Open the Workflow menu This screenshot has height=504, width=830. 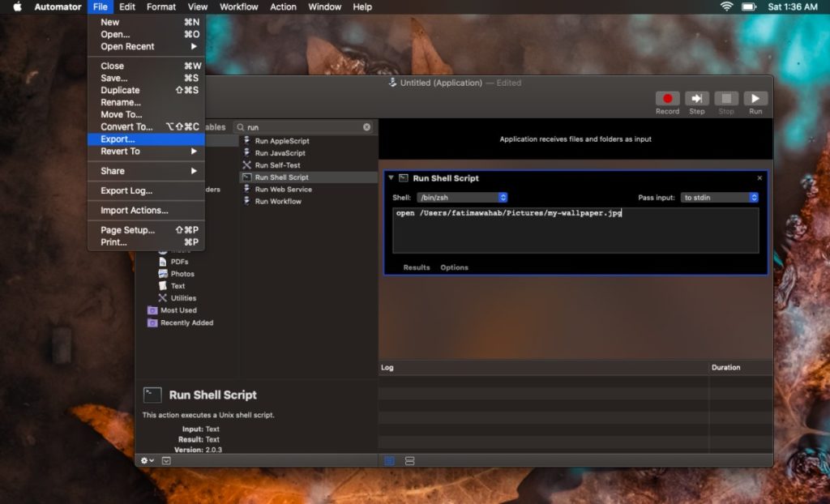(238, 6)
